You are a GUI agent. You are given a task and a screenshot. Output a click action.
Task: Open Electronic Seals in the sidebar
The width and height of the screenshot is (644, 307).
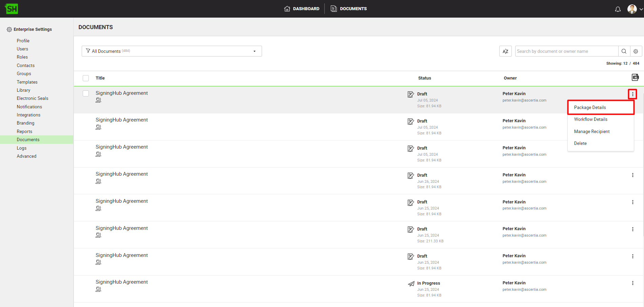33,98
